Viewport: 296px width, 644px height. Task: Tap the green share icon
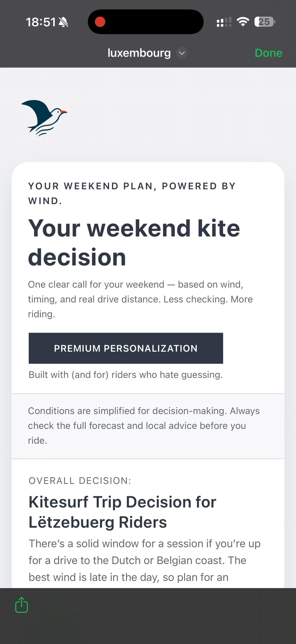tap(22, 605)
